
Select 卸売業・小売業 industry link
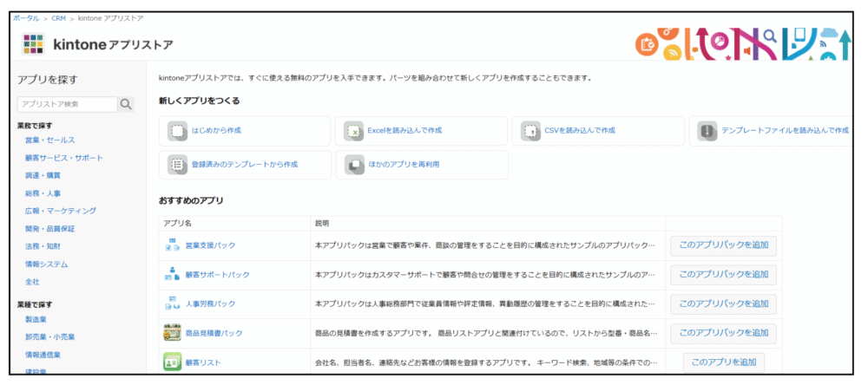[49, 336]
